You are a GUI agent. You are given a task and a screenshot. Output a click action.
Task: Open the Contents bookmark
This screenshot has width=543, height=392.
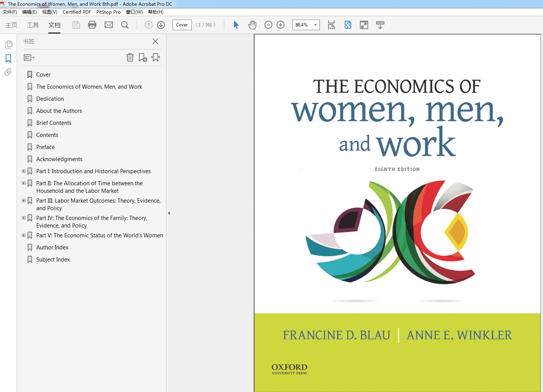coord(47,135)
